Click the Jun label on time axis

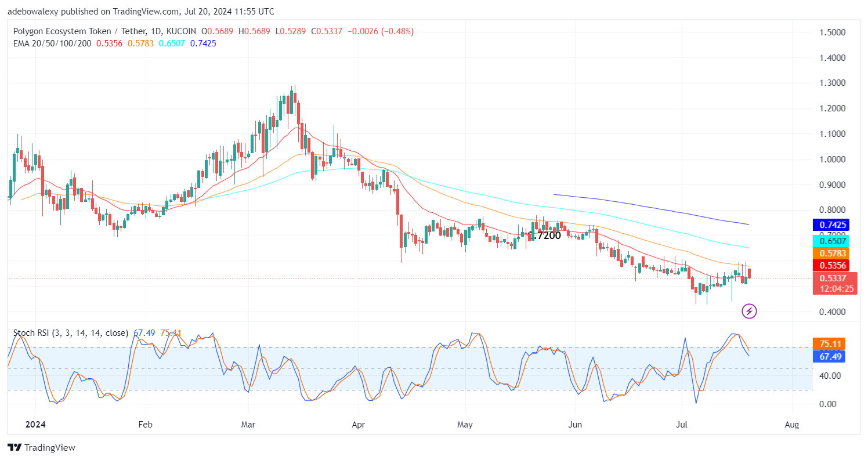pos(575,425)
